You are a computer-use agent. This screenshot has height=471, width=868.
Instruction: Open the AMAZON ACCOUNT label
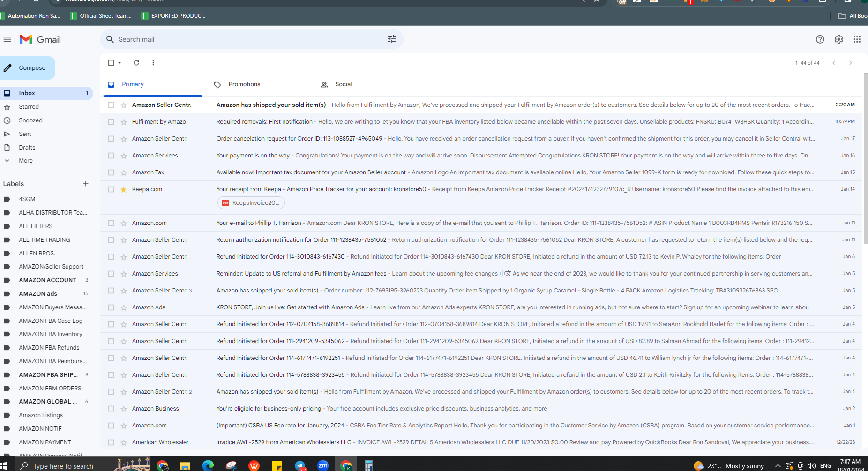(46, 280)
